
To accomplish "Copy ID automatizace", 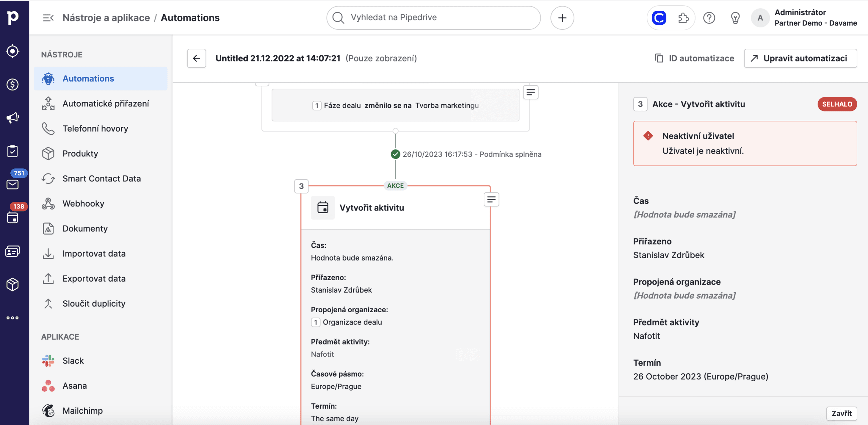I will click(694, 58).
